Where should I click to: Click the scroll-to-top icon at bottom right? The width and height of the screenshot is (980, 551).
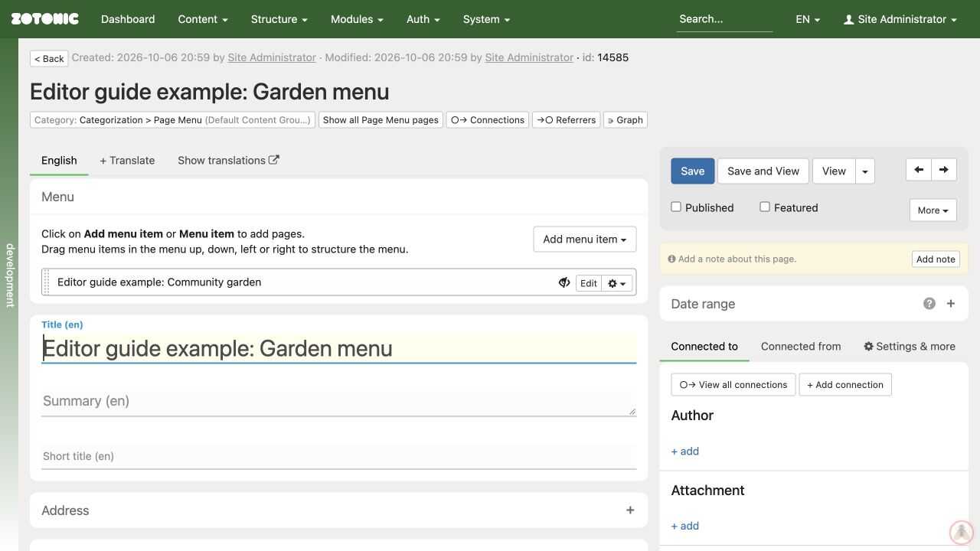pos(961,532)
